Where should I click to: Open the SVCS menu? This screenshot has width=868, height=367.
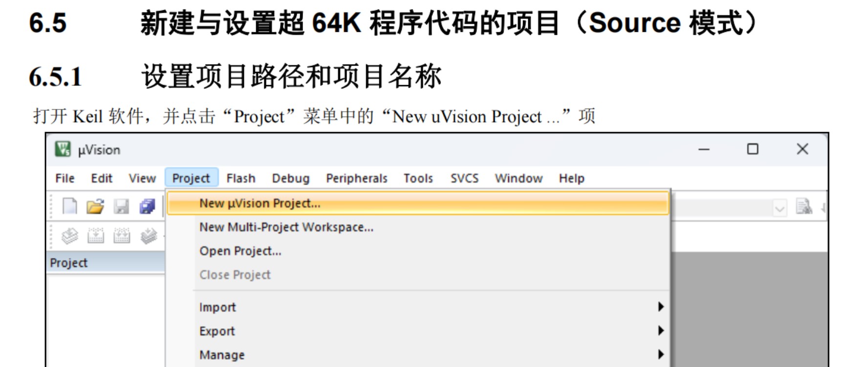click(x=464, y=178)
